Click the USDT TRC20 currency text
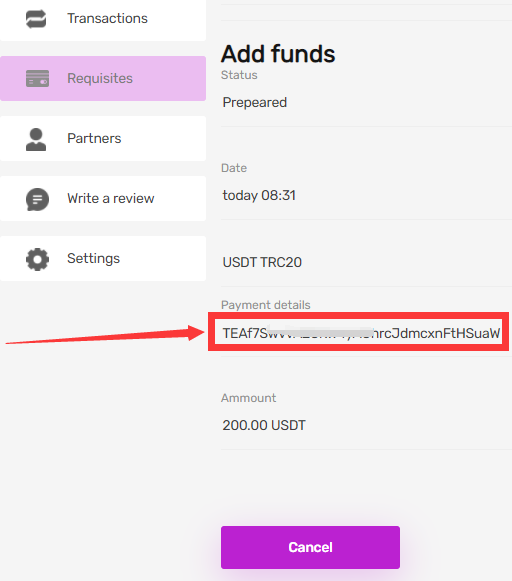 (x=262, y=262)
